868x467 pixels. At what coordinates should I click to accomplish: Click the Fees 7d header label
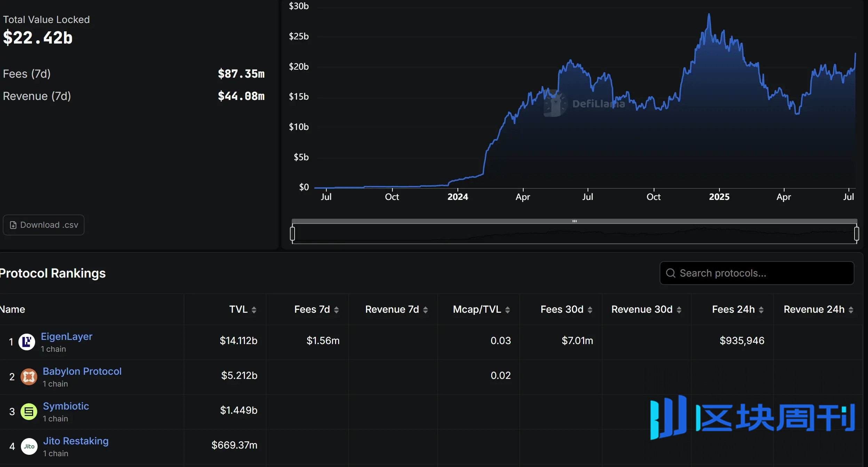coord(312,309)
